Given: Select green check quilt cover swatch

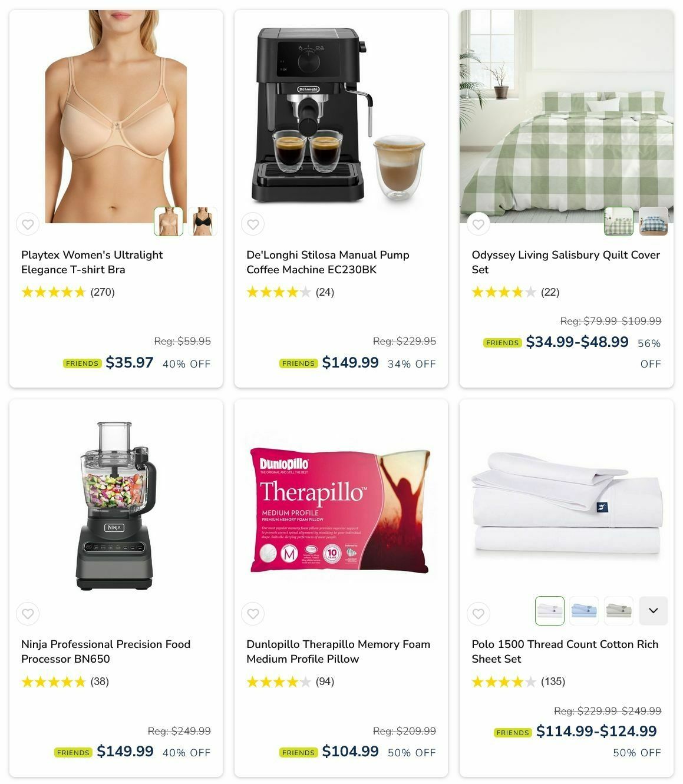Looking at the screenshot, I should click(x=619, y=221).
